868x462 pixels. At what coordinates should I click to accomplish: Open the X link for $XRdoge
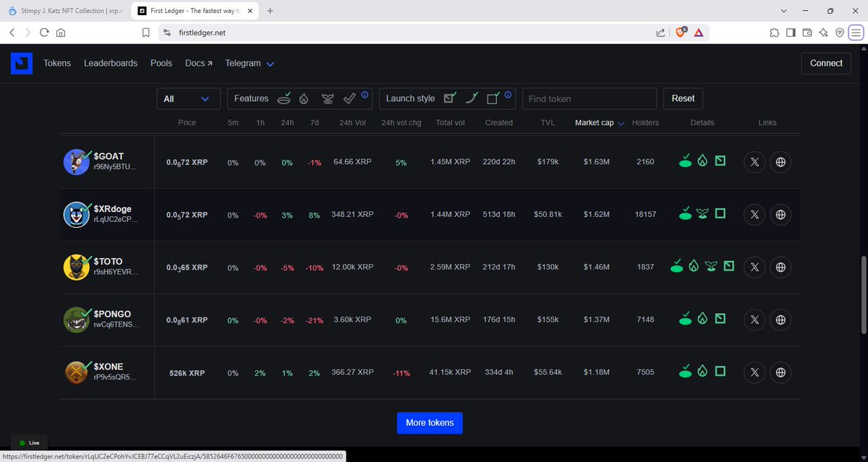754,215
